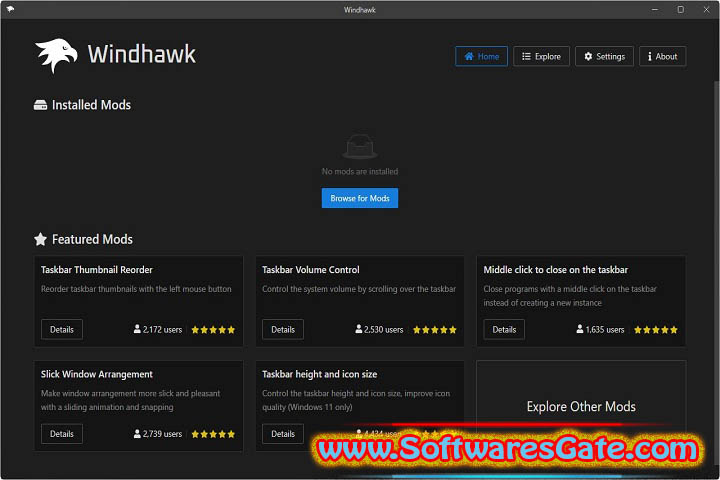720x480 pixels.
Task: Open Details for Taskbar height and icon size
Action: point(283,434)
